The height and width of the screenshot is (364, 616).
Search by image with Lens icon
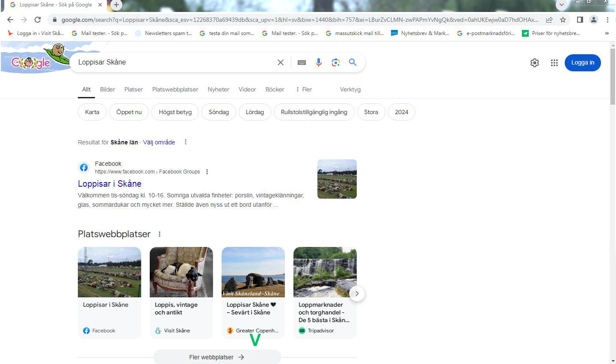pos(336,62)
